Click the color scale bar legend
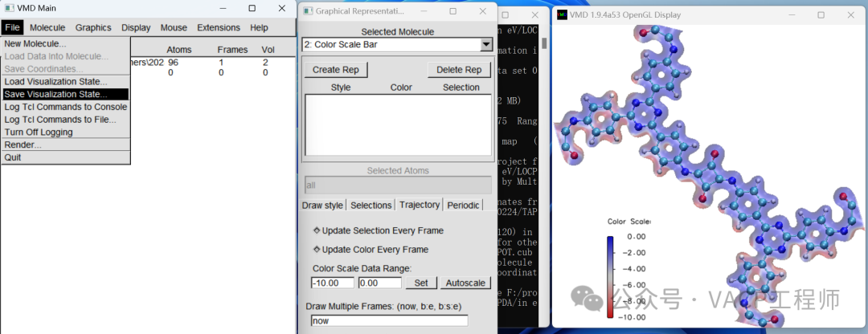 coord(610,277)
